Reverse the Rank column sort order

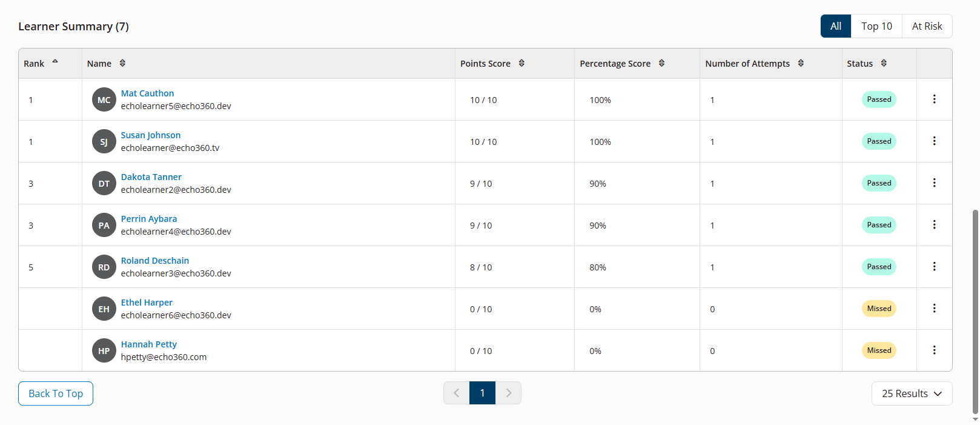54,61
